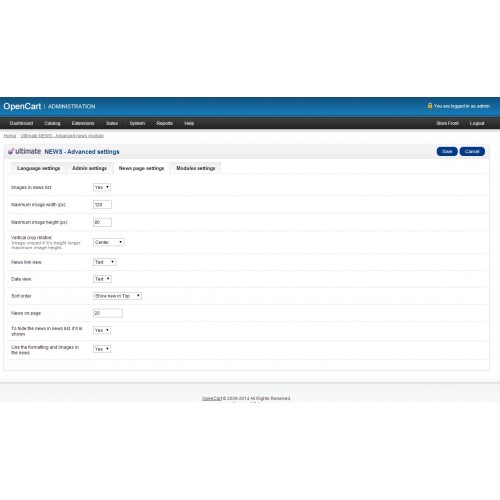
Task: Click the Cancel button
Action: tap(472, 151)
